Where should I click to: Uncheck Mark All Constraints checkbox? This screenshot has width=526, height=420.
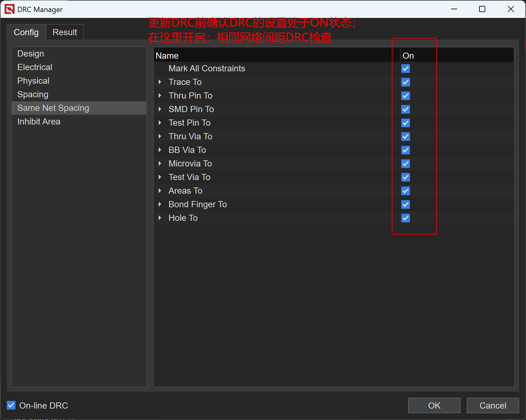405,69
